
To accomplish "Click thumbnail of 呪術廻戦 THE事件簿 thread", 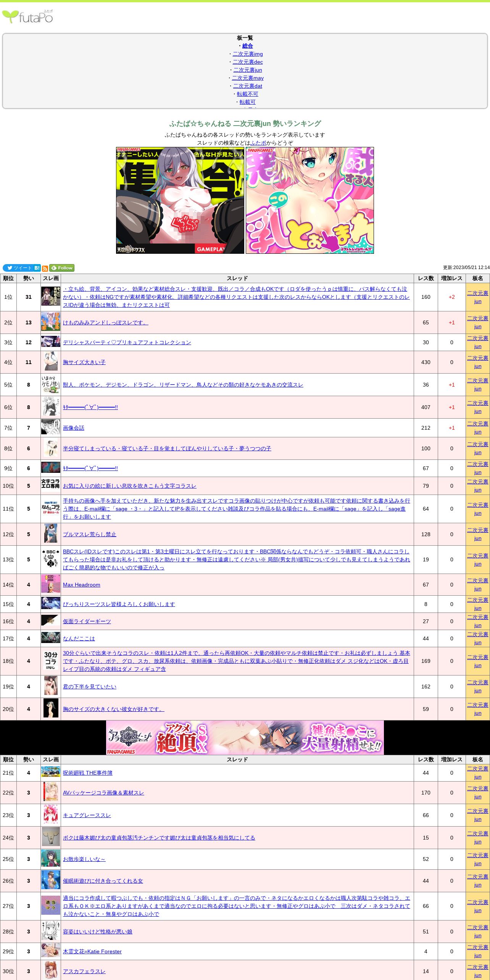I will [51, 772].
